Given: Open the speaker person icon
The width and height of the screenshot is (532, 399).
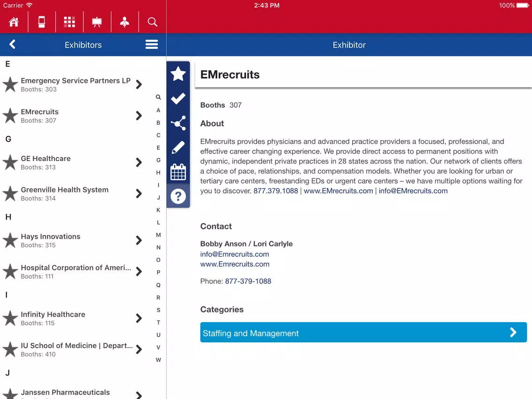Looking at the screenshot, I should (125, 22).
